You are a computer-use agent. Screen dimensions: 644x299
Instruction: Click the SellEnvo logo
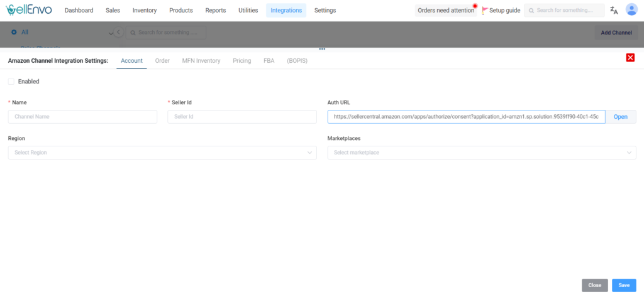(29, 10)
